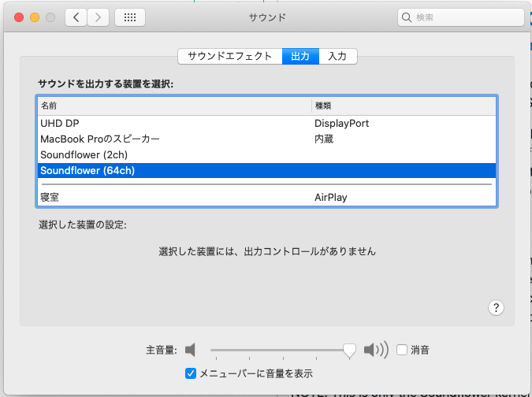Click the 主音量 volume slider knob
The width and height of the screenshot is (532, 397).
click(349, 351)
